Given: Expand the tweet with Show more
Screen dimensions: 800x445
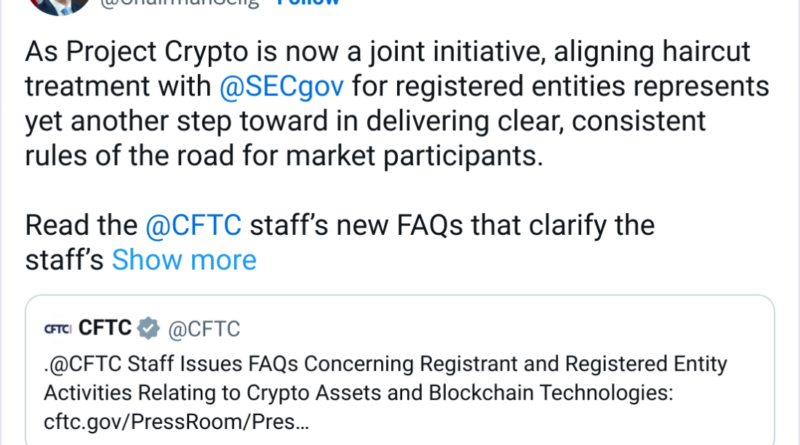Looking at the screenshot, I should 184,260.
